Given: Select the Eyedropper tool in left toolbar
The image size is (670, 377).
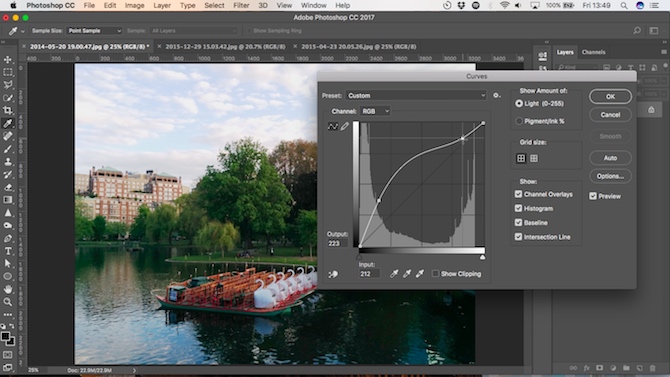Looking at the screenshot, I should 8,123.
